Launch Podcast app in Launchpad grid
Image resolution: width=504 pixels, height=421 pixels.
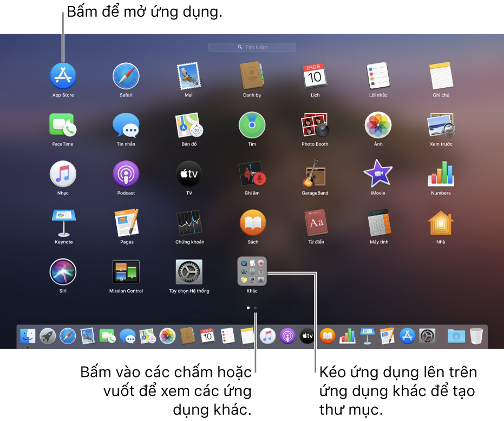pyautogui.click(x=126, y=174)
